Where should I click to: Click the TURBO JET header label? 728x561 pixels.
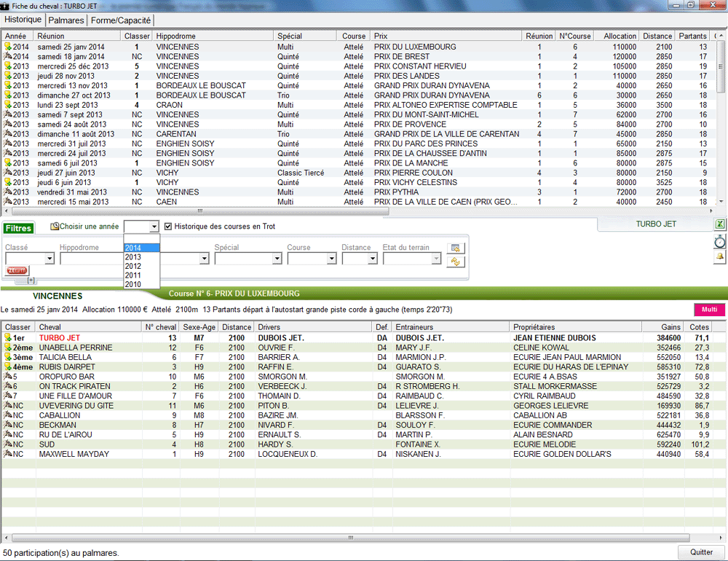click(x=656, y=224)
